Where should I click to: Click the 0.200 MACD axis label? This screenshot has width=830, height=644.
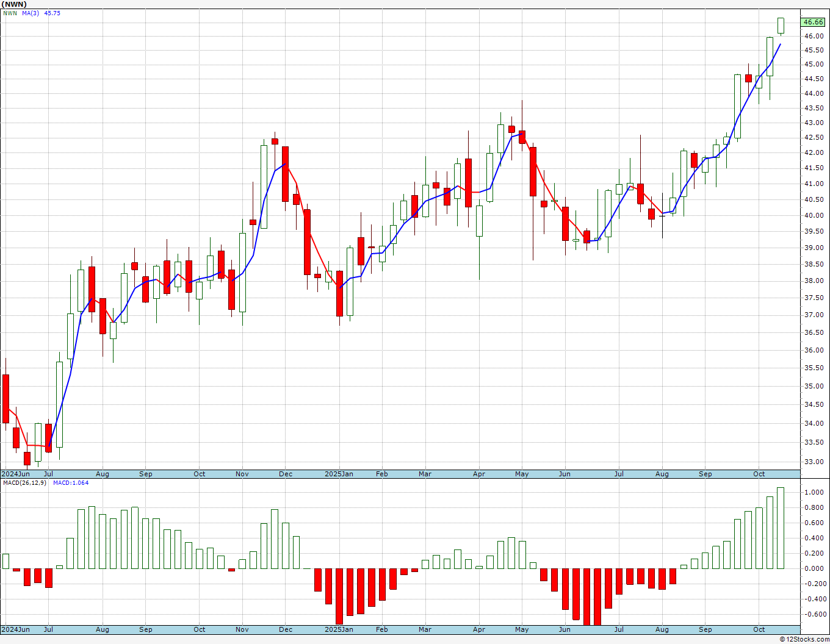[x=814, y=553]
